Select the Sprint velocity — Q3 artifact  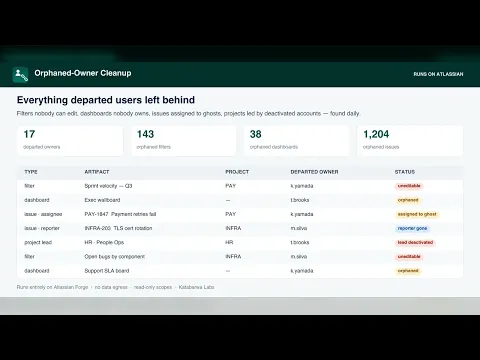[108, 186]
